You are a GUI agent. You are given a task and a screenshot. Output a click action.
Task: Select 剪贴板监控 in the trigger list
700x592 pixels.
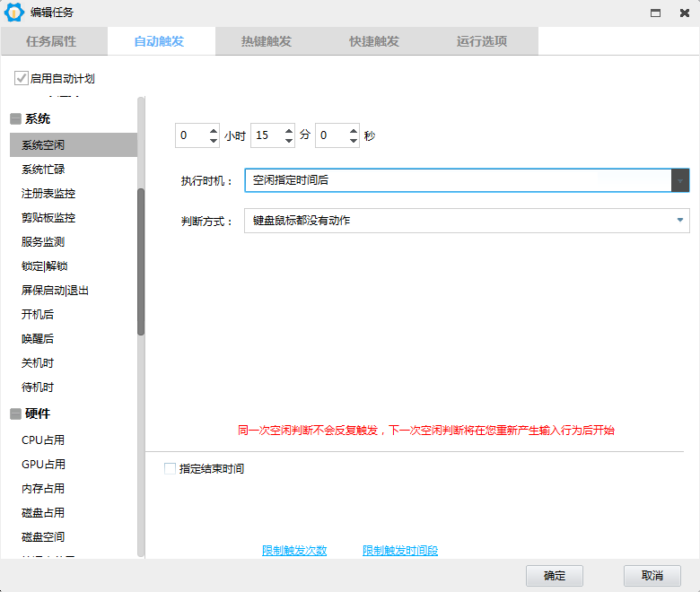click(x=48, y=218)
